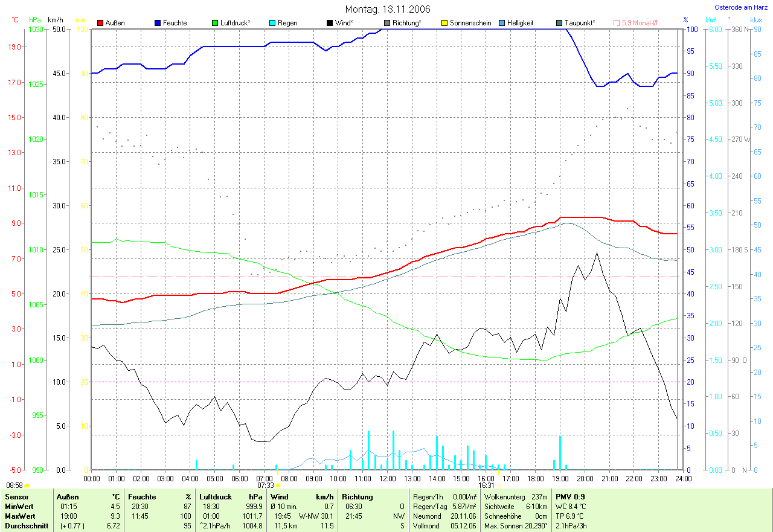This screenshot has height=532, width=773.
Task: Select the Richtung column header in table
Action: click(357, 496)
